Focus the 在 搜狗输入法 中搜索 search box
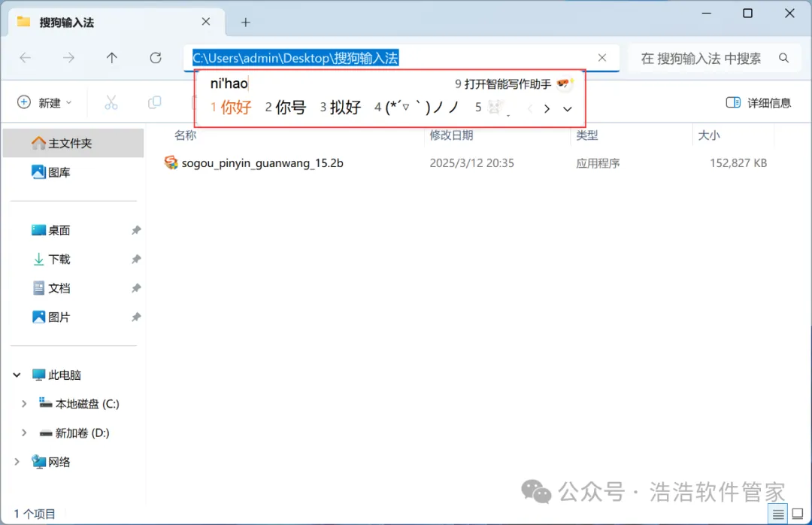The width and height of the screenshot is (812, 525). [715, 58]
